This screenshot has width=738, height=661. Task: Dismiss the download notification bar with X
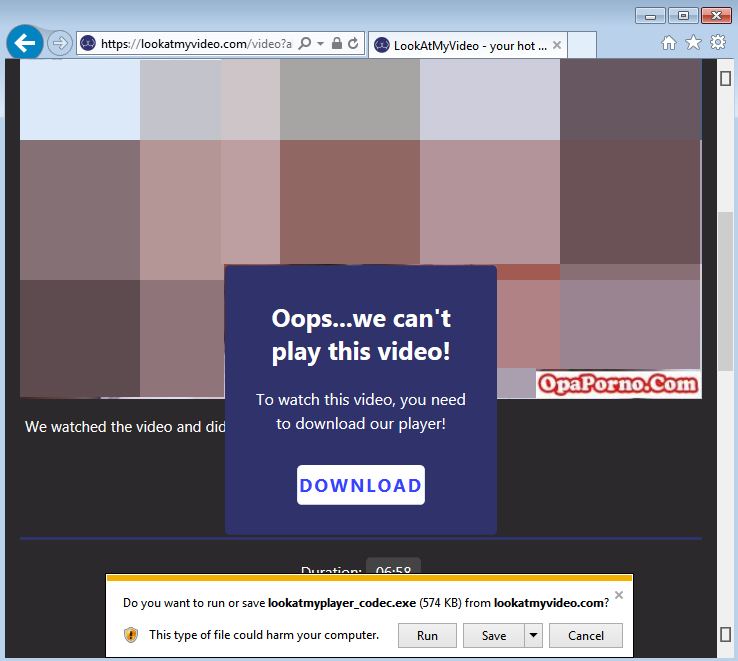point(618,595)
